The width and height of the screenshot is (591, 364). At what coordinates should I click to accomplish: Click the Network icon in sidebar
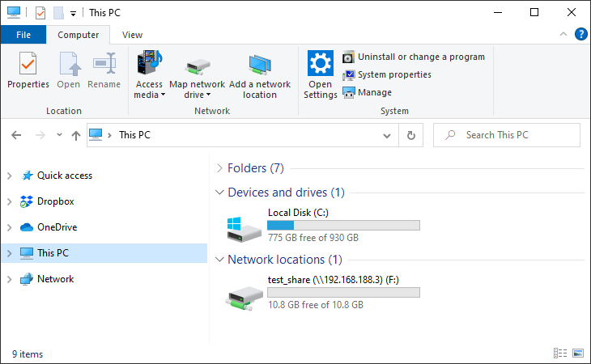[x=27, y=279]
